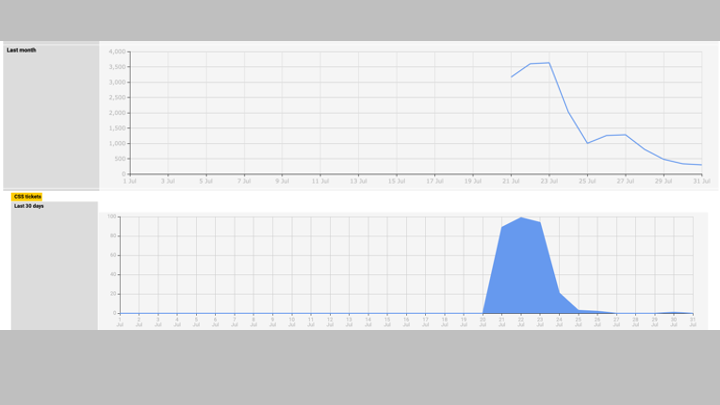
Task: Click 5 Jul on the Last month chart axis
Action: 206,181
